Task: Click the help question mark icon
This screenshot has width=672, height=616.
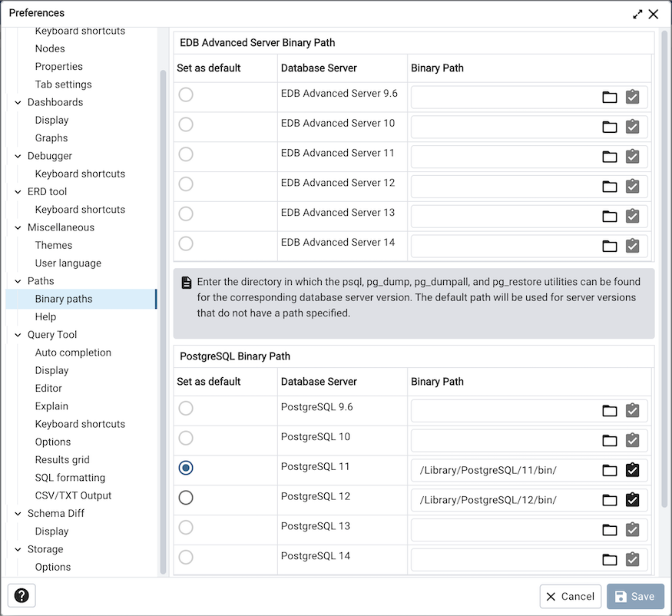Action: point(22,595)
